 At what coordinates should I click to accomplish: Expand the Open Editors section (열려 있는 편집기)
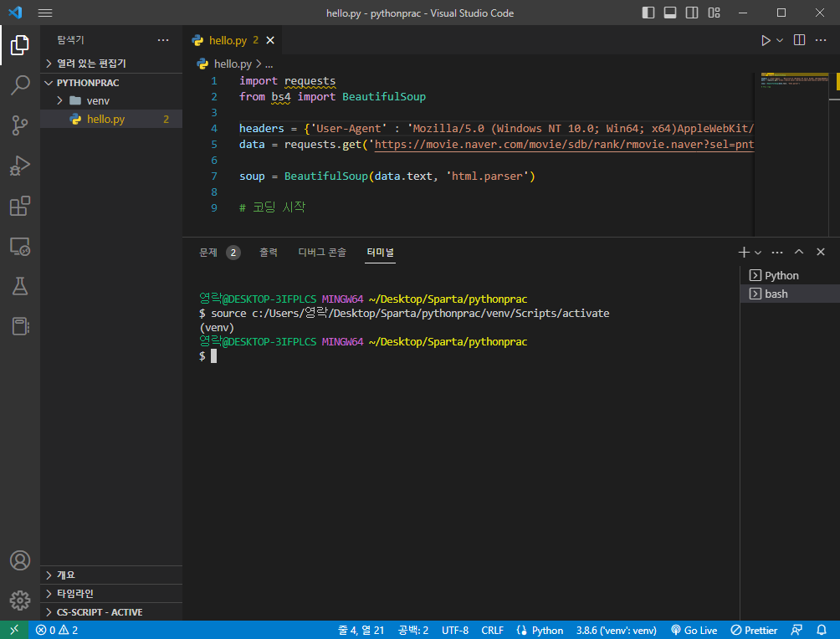coord(111,64)
